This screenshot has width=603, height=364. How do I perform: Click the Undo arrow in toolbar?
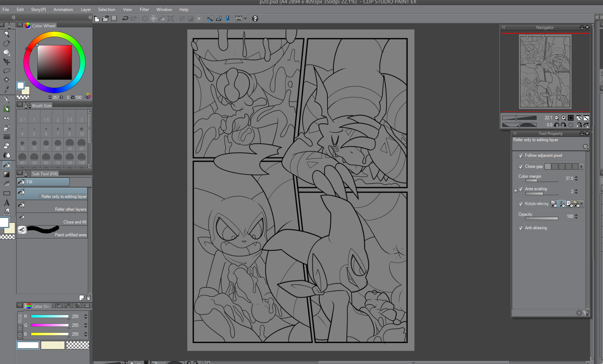point(125,18)
